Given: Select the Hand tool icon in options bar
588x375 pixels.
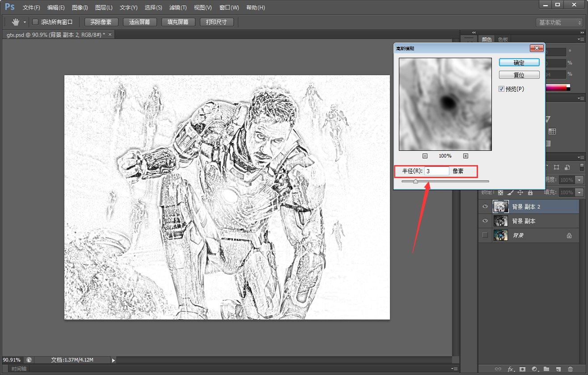Looking at the screenshot, I should point(16,22).
